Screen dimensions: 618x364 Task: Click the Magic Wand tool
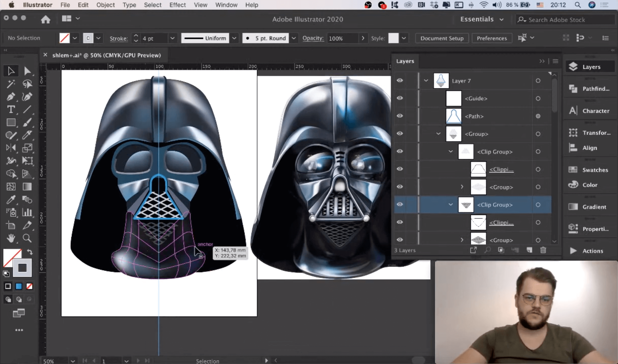pos(11,84)
